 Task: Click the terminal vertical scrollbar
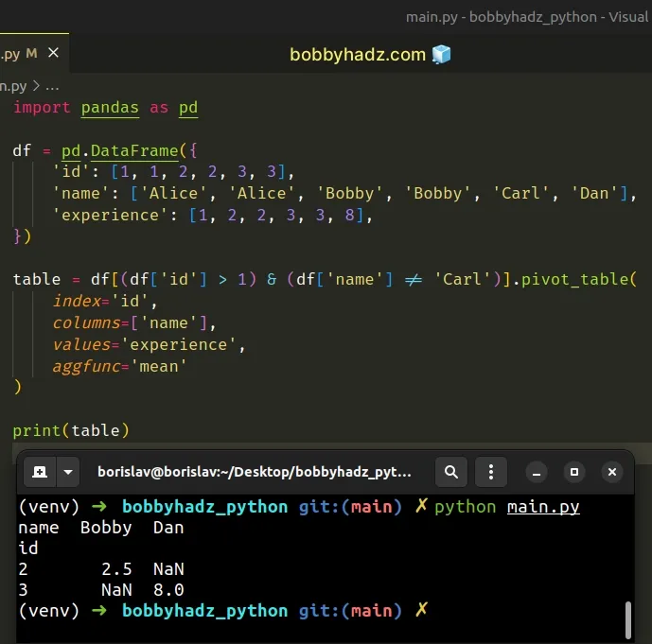click(x=627, y=619)
